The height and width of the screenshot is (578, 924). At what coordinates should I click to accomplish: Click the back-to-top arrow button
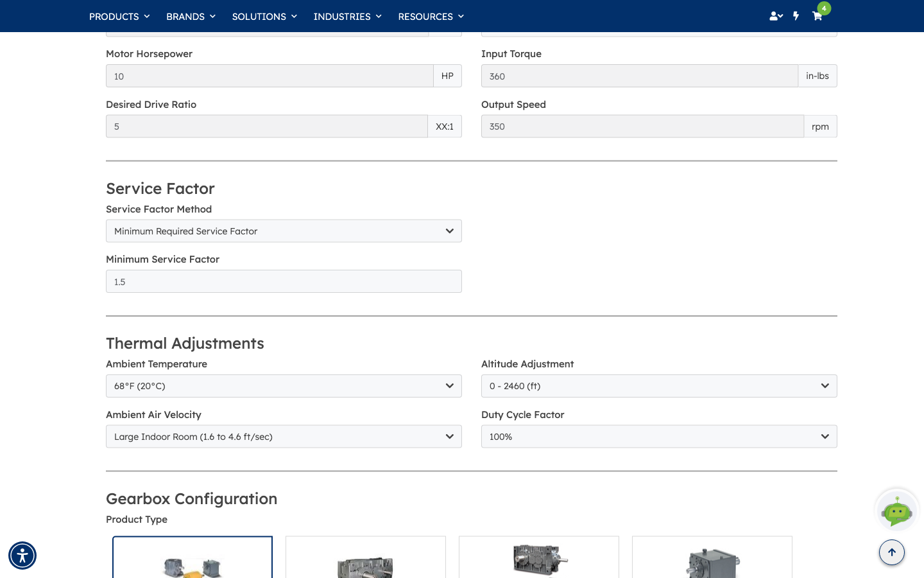click(x=892, y=552)
